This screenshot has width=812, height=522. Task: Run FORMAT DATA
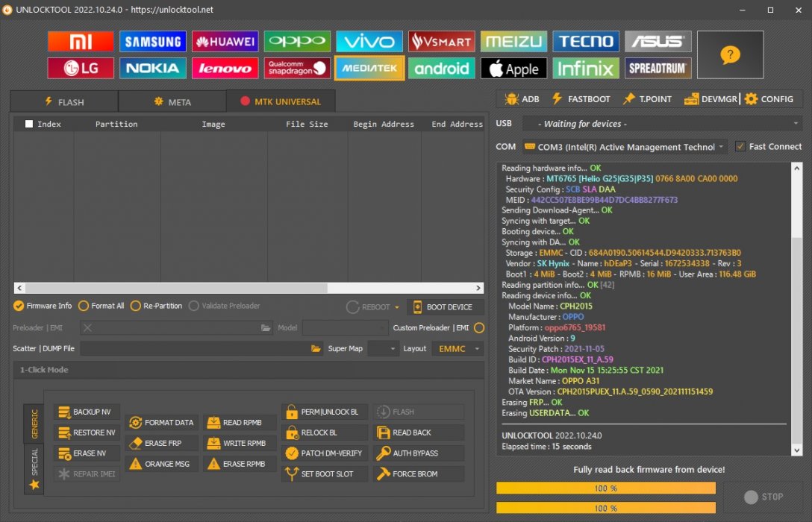click(x=161, y=423)
